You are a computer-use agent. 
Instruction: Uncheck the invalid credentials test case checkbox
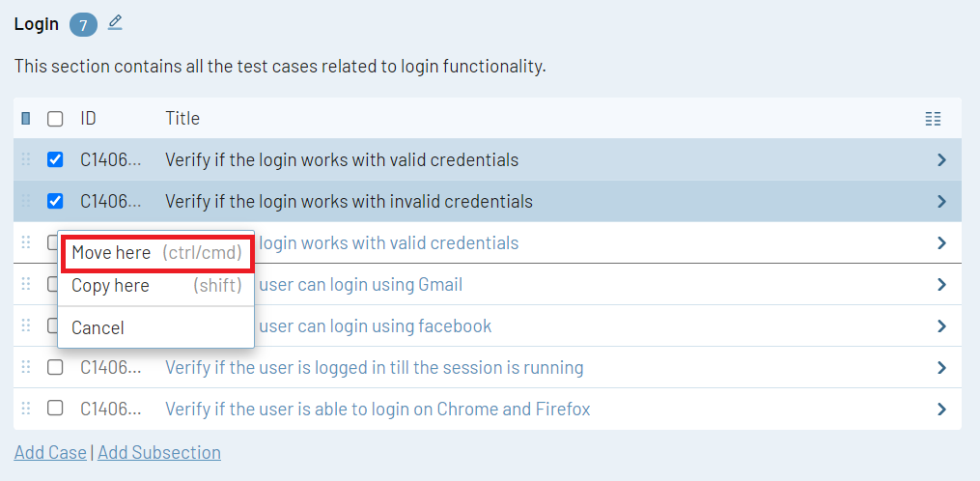point(55,202)
